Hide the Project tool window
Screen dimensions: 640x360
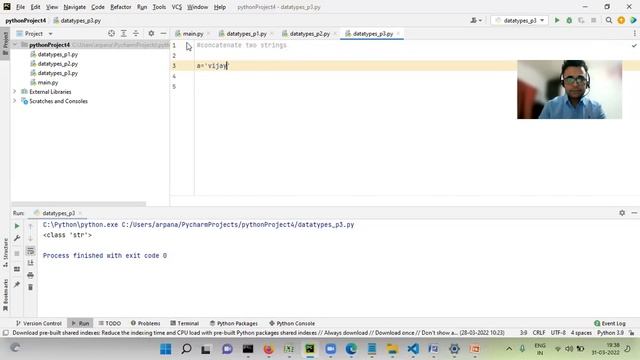tap(163, 33)
